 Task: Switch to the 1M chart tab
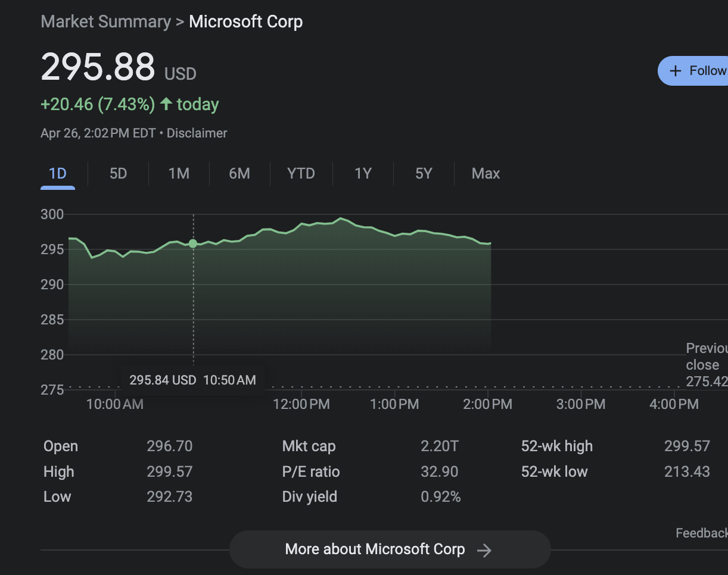[x=178, y=173]
